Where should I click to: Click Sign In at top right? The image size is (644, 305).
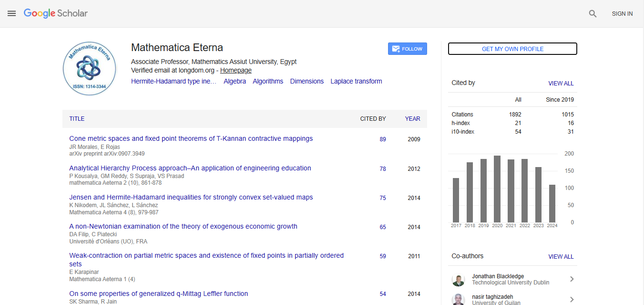coord(622,14)
